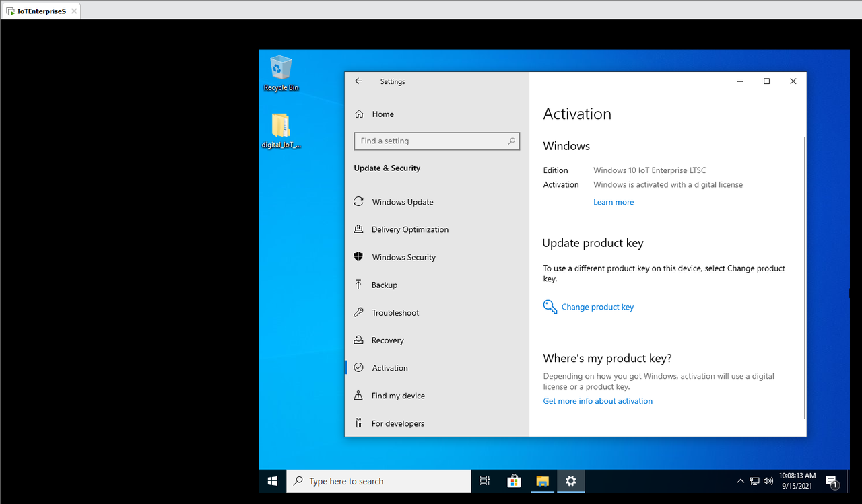Click the Backup arrow icon
The height and width of the screenshot is (504, 862).
(x=358, y=285)
